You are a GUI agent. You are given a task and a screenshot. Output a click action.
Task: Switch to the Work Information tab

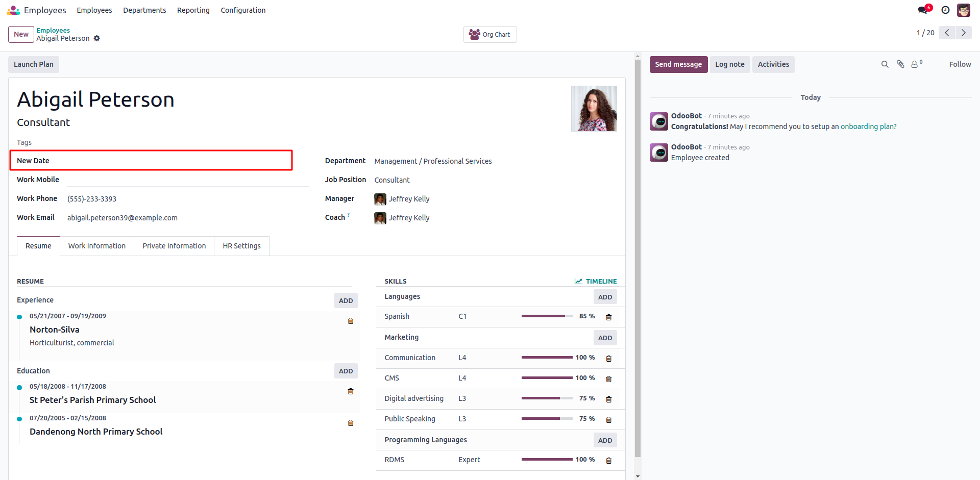[97, 246]
